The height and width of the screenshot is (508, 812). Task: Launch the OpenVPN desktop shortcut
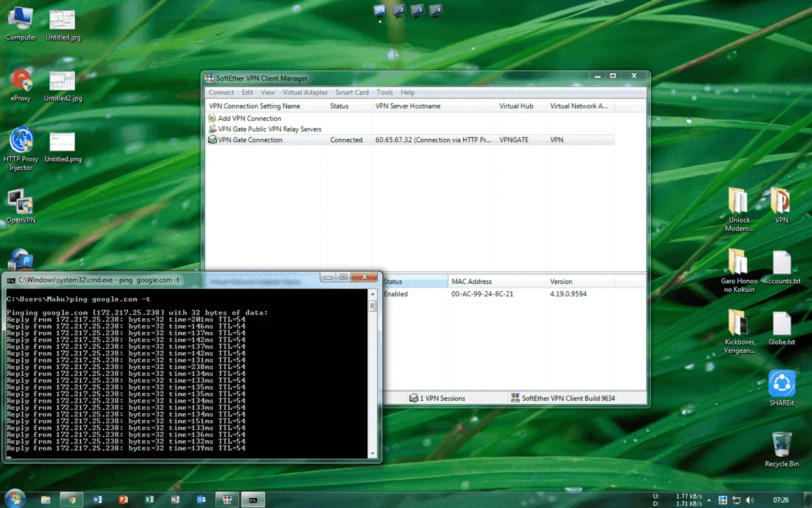pos(21,207)
